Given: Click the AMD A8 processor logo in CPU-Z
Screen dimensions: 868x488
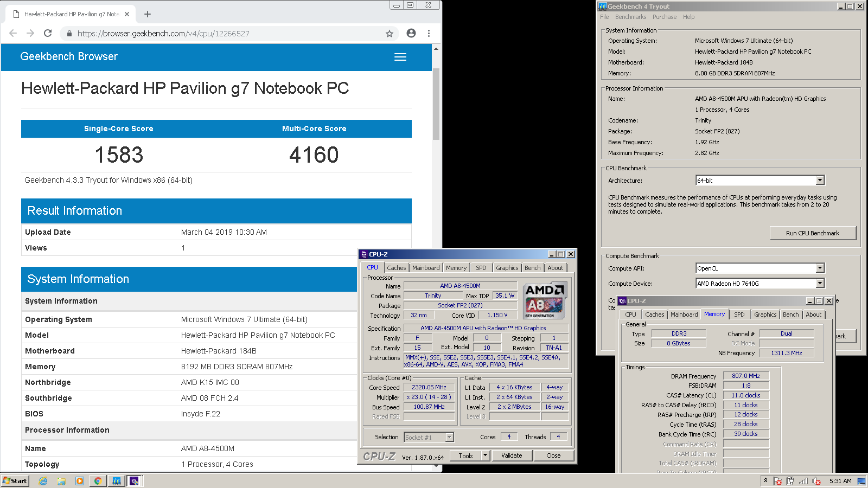Looking at the screenshot, I should (545, 300).
